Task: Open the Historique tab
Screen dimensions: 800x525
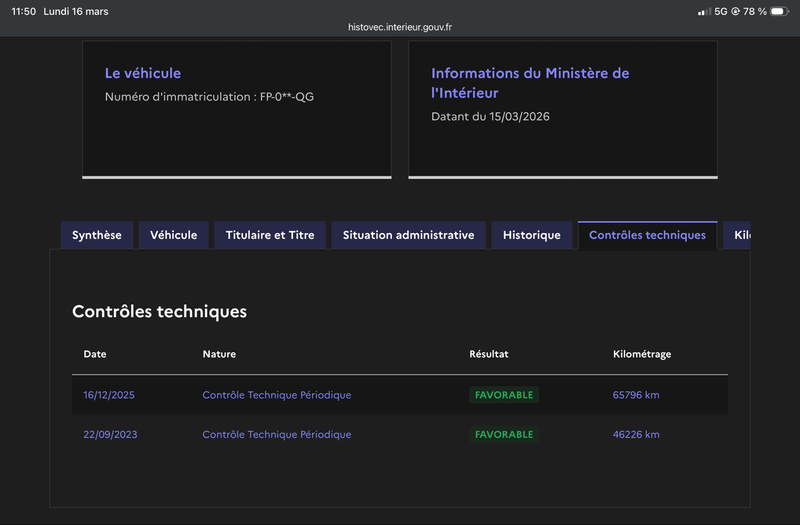Action: click(x=531, y=235)
